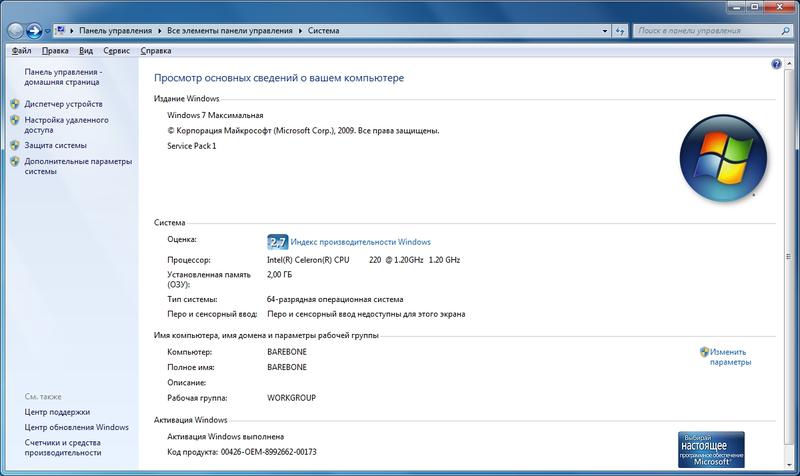The height and width of the screenshot is (476, 800).
Task: Open 'Индекс производительности Windows' link
Action: [x=360, y=242]
